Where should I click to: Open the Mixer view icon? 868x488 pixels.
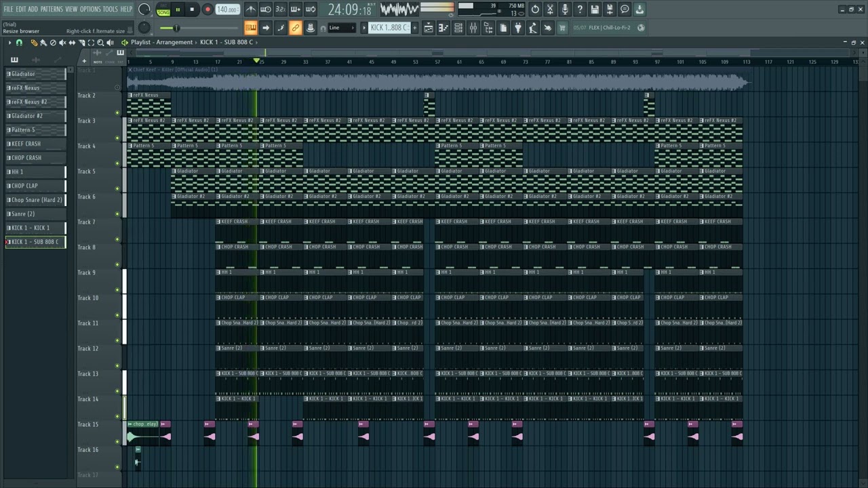[473, 28]
